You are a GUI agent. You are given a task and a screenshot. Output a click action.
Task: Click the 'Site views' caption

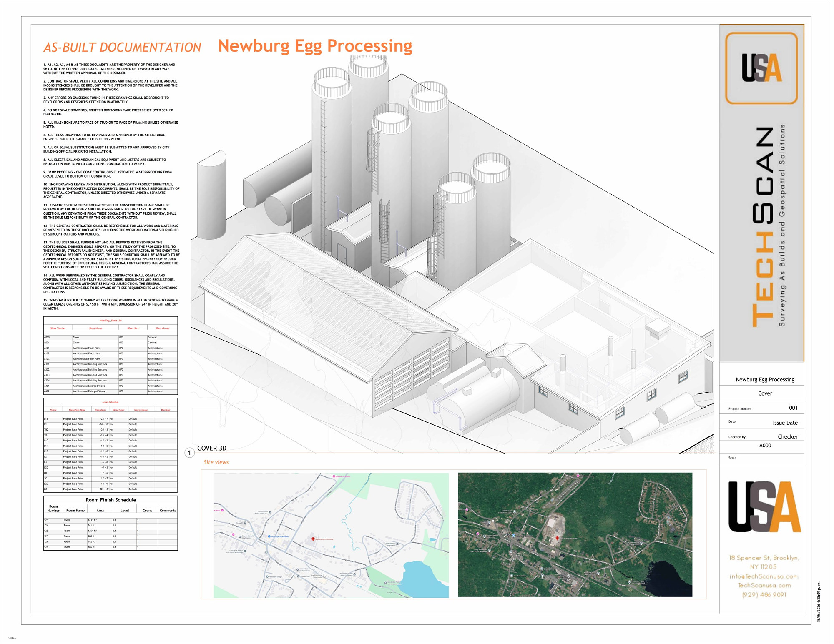coord(216,462)
